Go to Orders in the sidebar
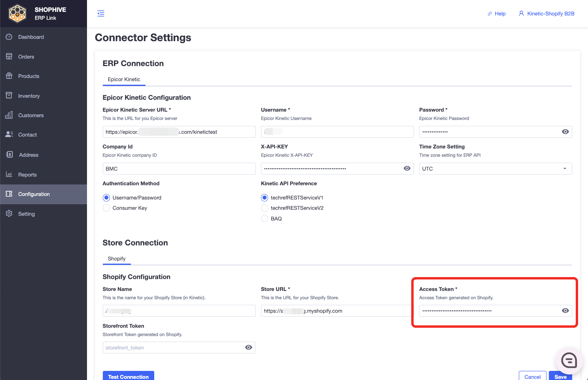The image size is (588, 380). 43,57
